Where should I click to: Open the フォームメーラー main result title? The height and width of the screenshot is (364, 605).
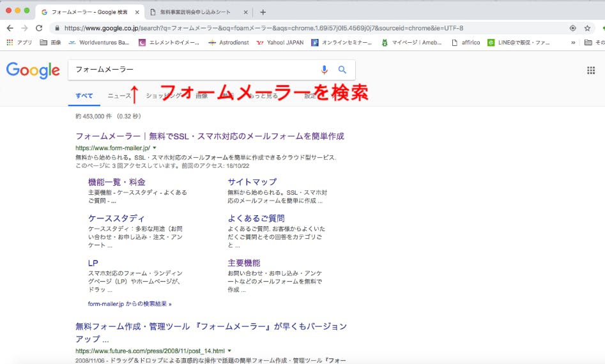[210, 136]
